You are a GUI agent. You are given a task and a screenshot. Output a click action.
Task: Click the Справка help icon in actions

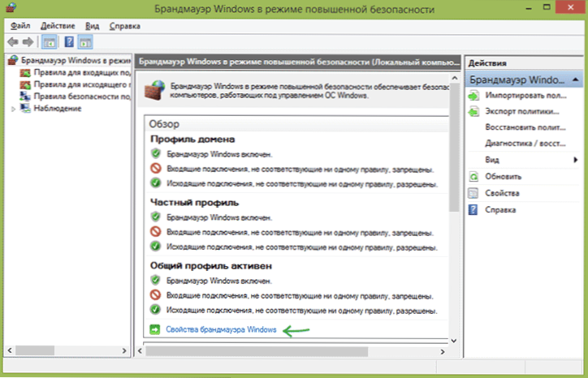coord(473,209)
